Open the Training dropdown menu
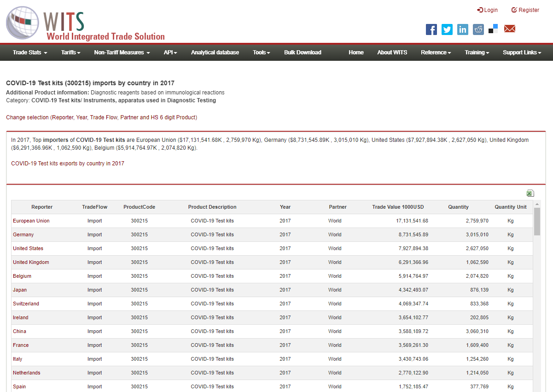The width and height of the screenshot is (553, 392). [477, 53]
